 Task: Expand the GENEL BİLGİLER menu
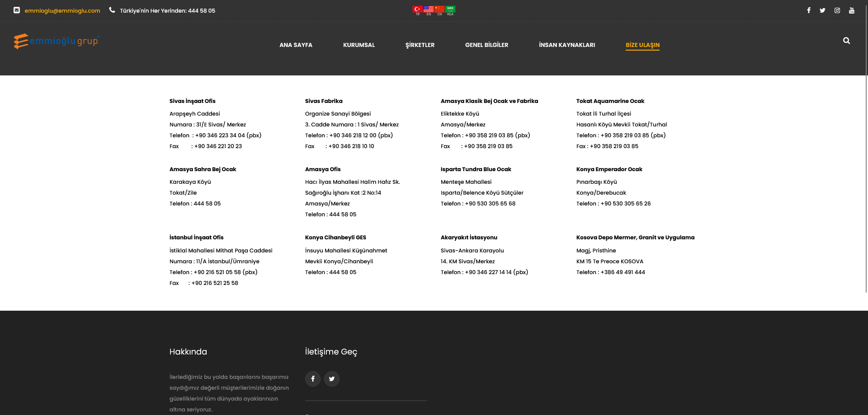point(486,45)
